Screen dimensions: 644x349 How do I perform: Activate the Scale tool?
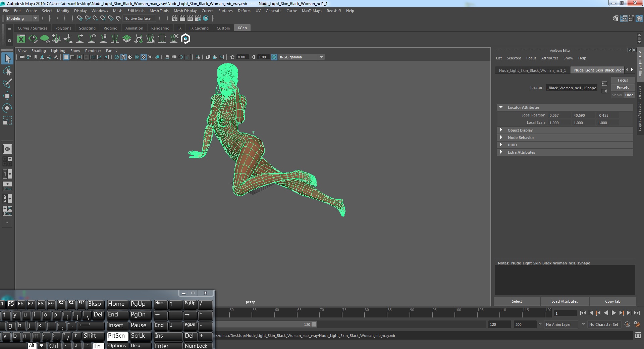(7, 120)
